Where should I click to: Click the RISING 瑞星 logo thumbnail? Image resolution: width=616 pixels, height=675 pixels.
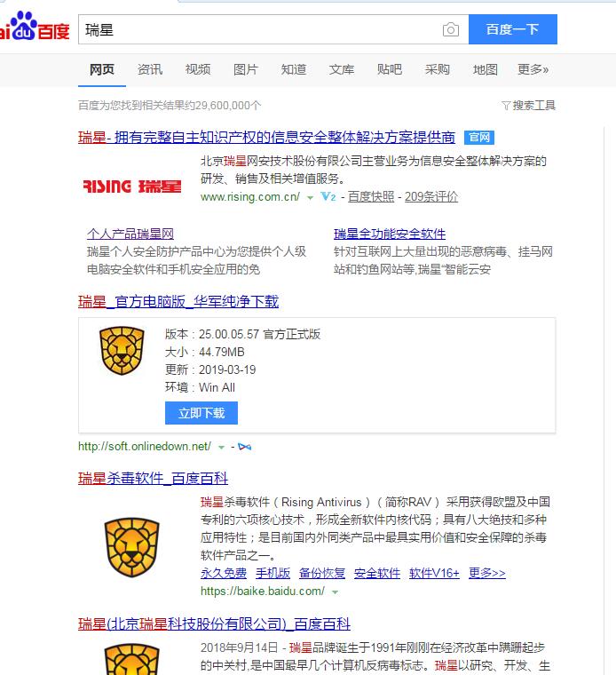click(132, 187)
